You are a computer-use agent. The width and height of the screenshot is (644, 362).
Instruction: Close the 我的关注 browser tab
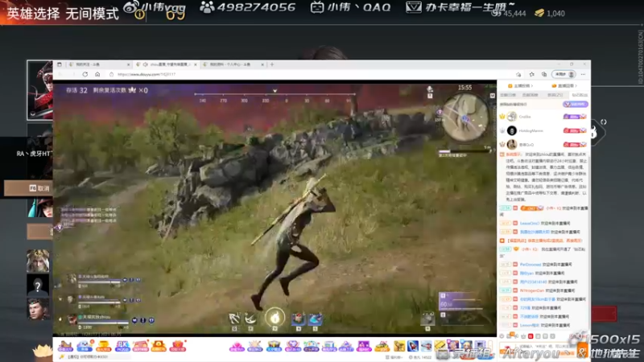tap(128, 64)
